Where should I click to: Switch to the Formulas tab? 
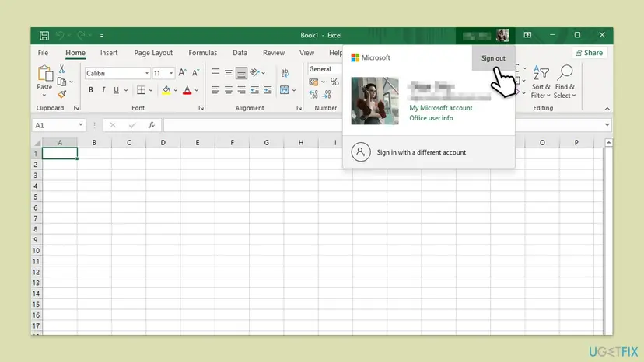[x=203, y=53]
